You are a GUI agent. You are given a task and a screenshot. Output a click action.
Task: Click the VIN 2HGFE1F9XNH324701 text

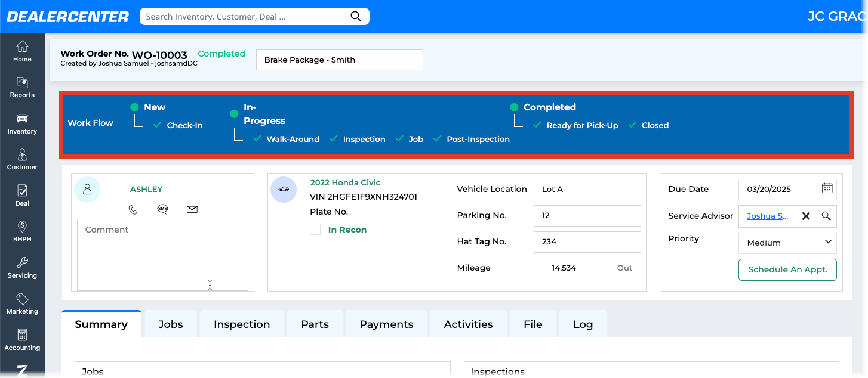364,197
